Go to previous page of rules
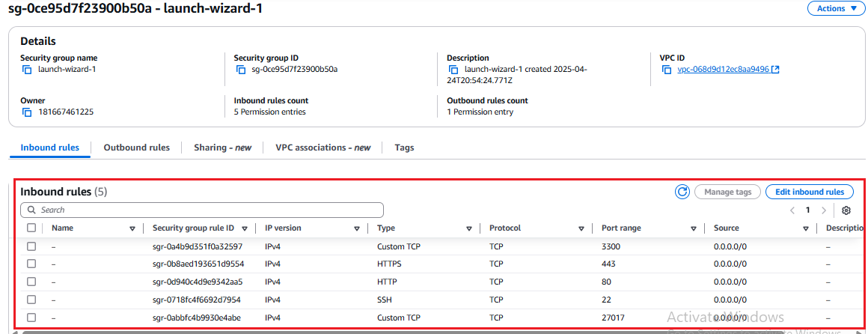Screen dimensions: 868x334 pos(792,210)
